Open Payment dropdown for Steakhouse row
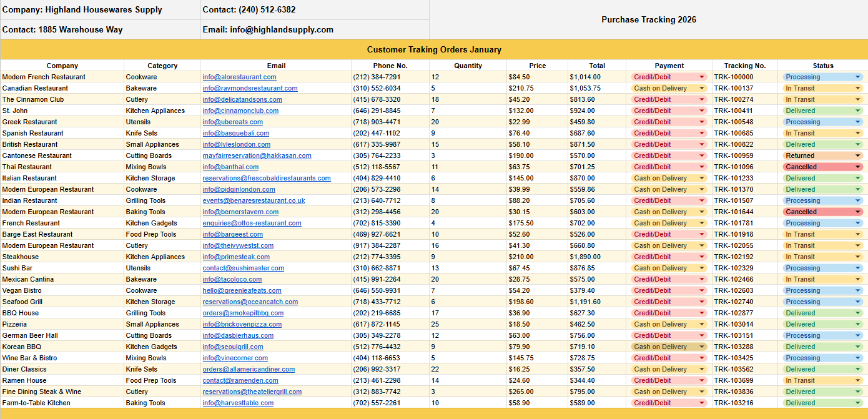 click(669, 257)
